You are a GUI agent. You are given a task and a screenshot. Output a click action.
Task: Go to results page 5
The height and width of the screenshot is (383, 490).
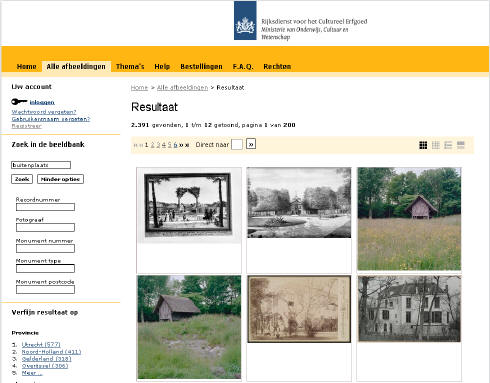click(x=169, y=145)
